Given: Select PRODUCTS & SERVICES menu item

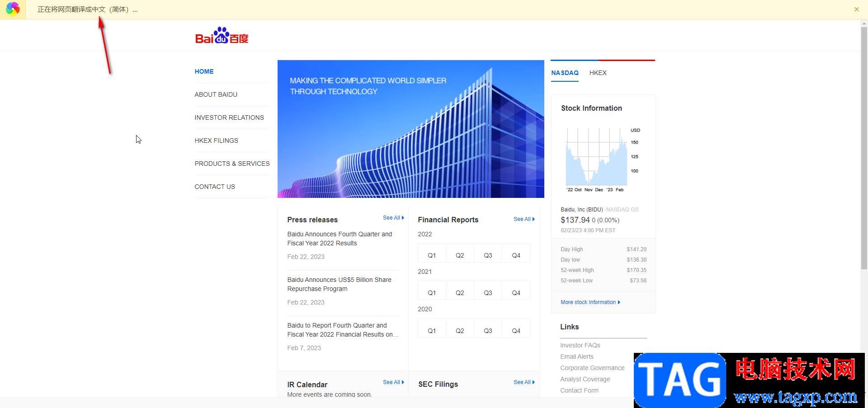Looking at the screenshot, I should pos(232,164).
